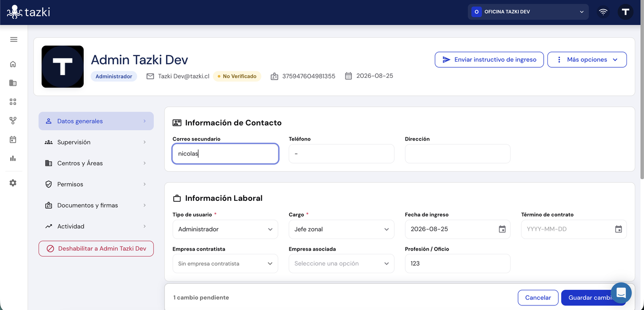Image resolution: width=644 pixels, height=310 pixels.
Task: Open the user avatar menu in top bar
Action: tap(625, 12)
